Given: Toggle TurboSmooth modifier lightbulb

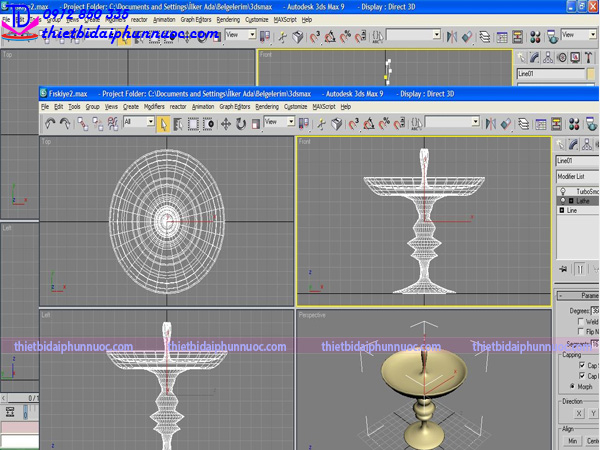Looking at the screenshot, I should click(562, 191).
